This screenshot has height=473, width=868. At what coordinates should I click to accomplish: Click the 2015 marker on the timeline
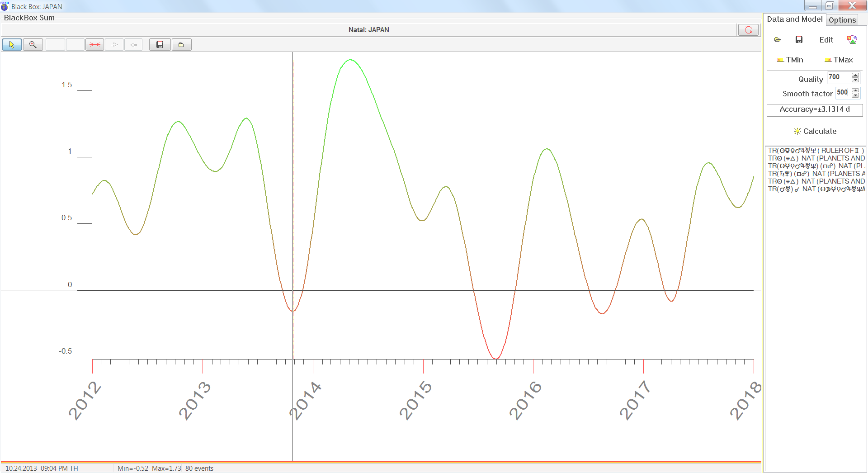(x=423, y=366)
